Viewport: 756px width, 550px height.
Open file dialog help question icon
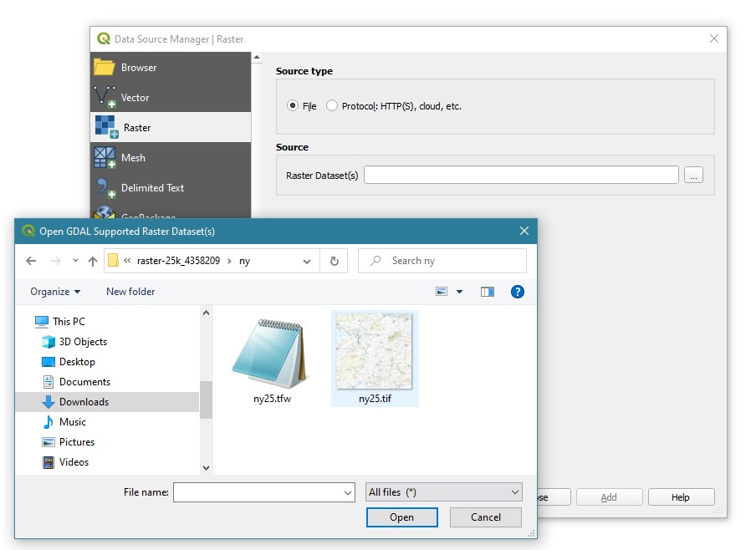click(517, 292)
